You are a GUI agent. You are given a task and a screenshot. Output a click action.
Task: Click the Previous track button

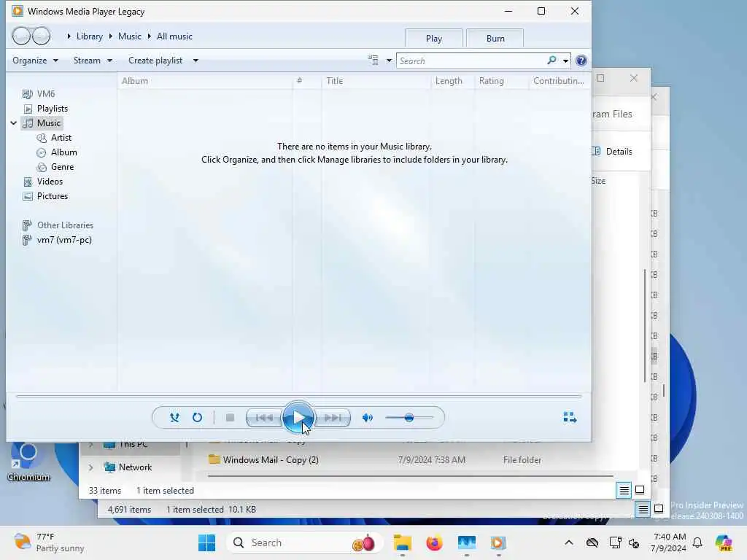tap(265, 418)
